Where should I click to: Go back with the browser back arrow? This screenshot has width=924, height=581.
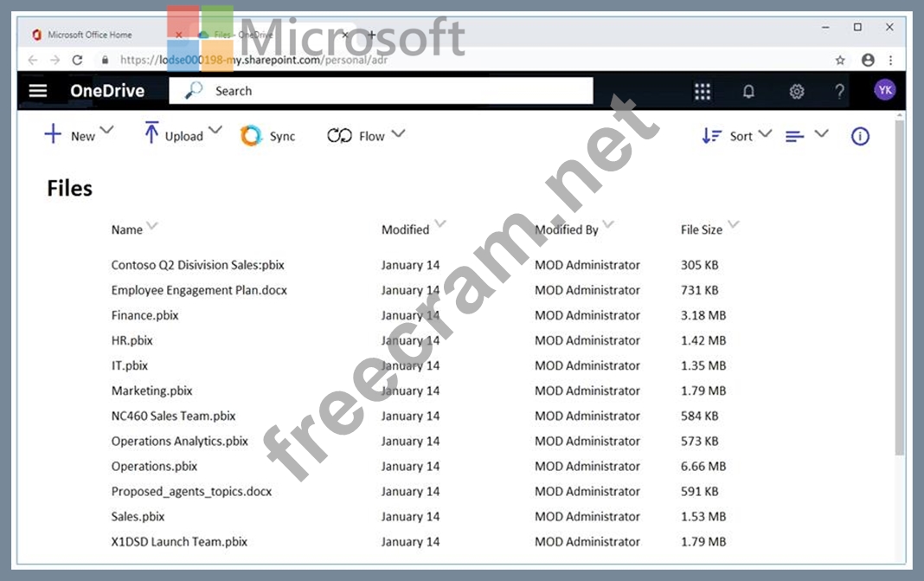tap(33, 60)
